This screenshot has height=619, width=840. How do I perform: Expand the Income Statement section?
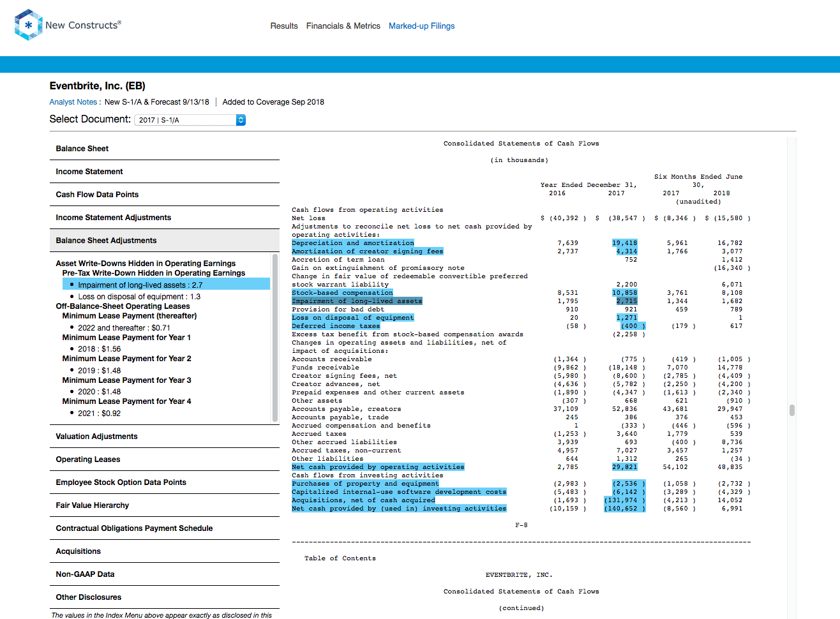(165, 172)
